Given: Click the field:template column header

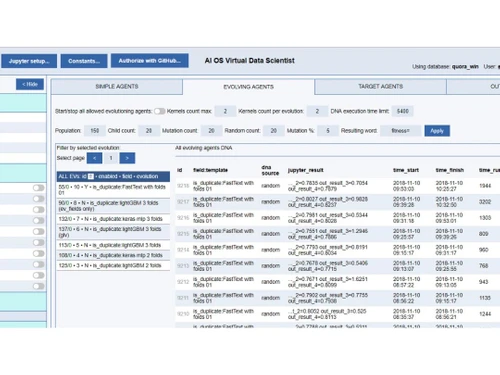Looking at the screenshot, I should (x=210, y=170).
